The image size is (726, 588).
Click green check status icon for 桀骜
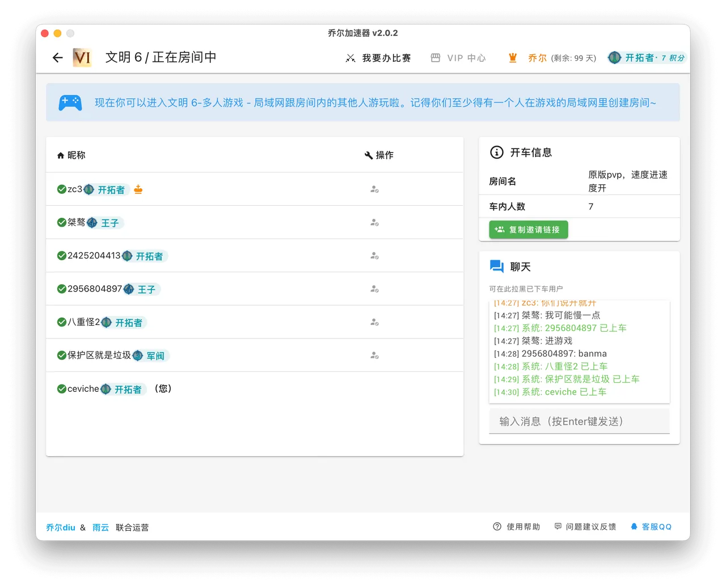[x=62, y=222]
